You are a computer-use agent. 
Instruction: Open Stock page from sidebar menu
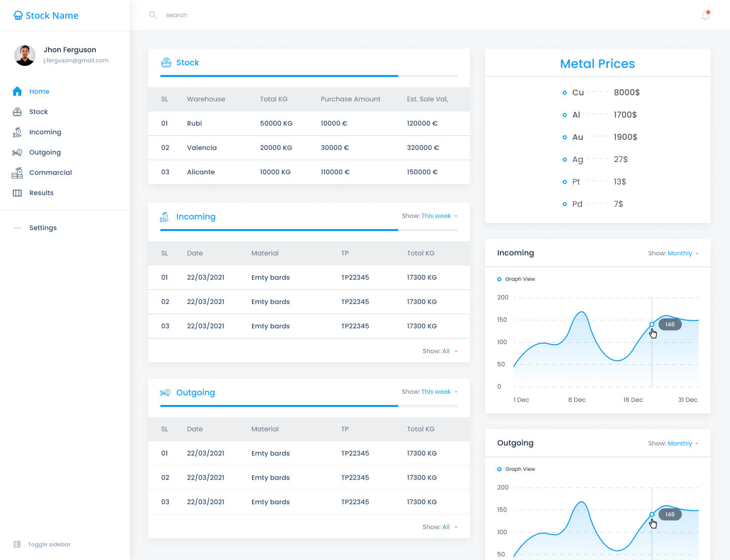pyautogui.click(x=39, y=111)
